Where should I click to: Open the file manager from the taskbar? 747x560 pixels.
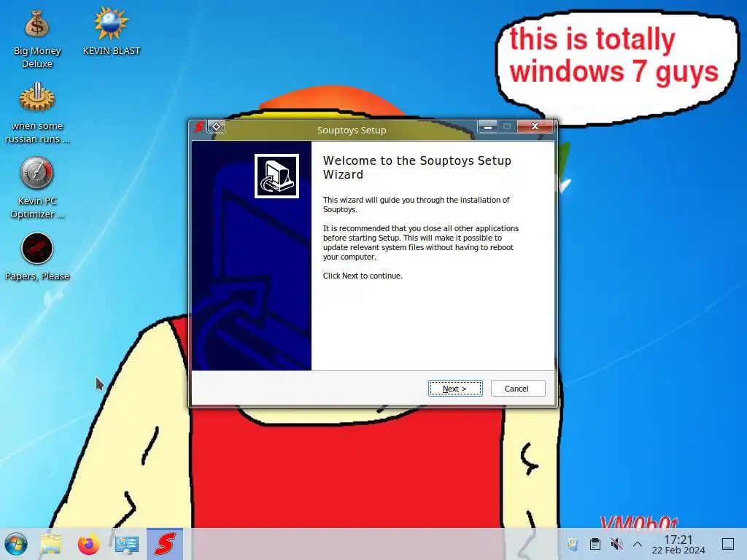(x=51, y=544)
